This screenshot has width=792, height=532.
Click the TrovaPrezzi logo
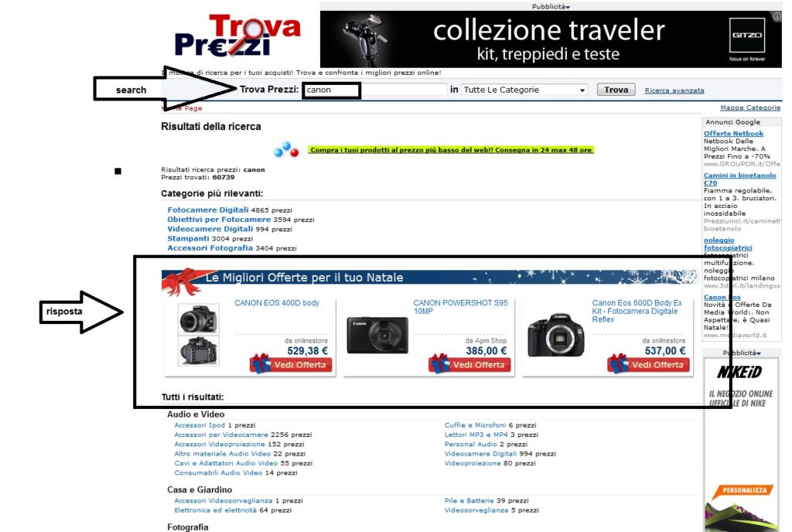(x=237, y=36)
